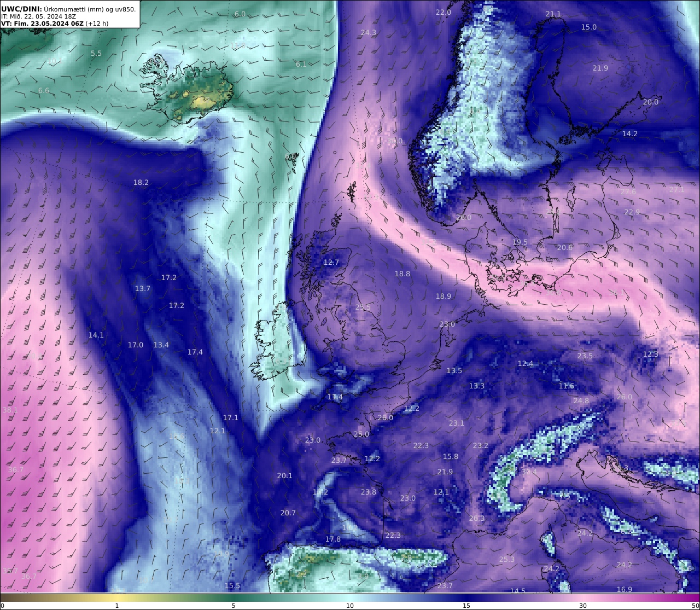Click the 14.5 value label

pyautogui.click(x=517, y=591)
